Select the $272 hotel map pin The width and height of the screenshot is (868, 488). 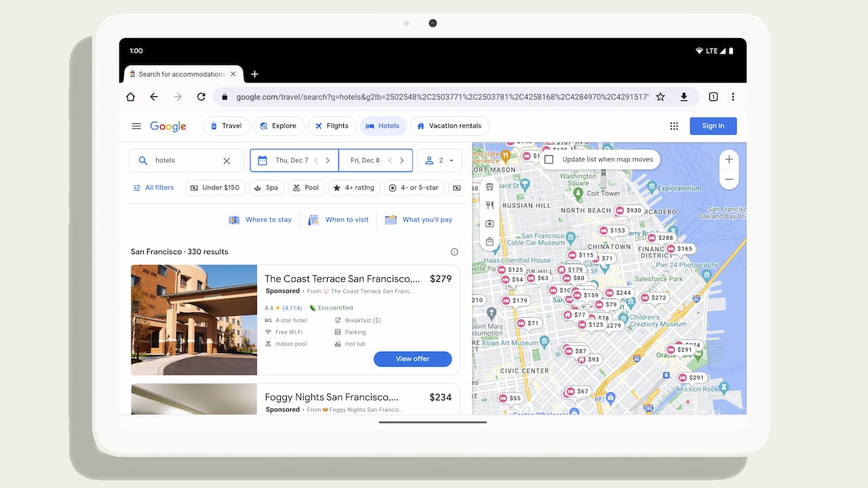click(x=654, y=298)
